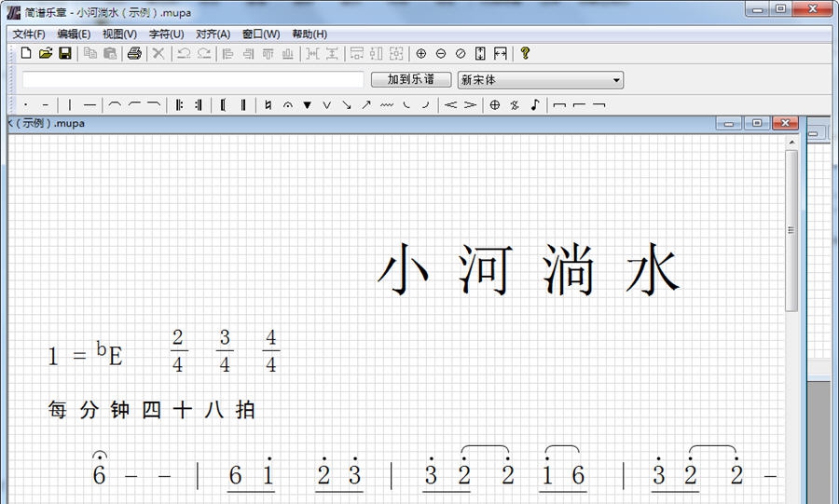The image size is (839, 504).
Task: Insert the full slur arc symbol
Action: click(x=115, y=104)
